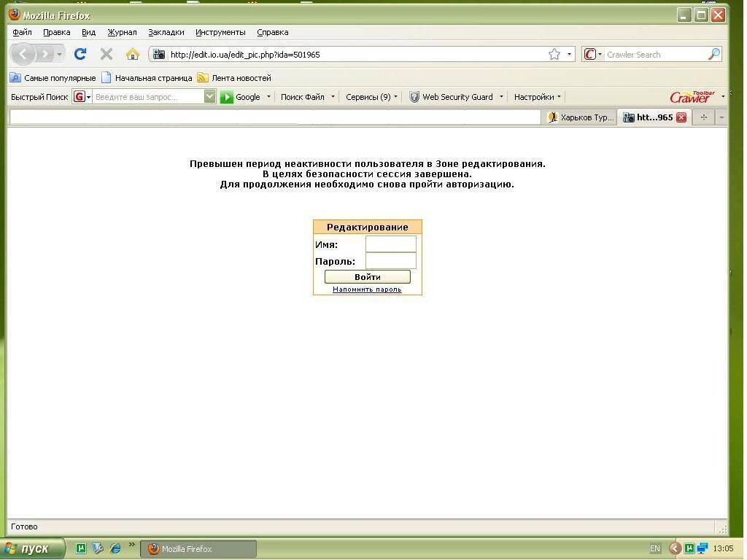Reload the page with the refresh icon
The height and width of the screenshot is (560, 747).
coord(80,54)
